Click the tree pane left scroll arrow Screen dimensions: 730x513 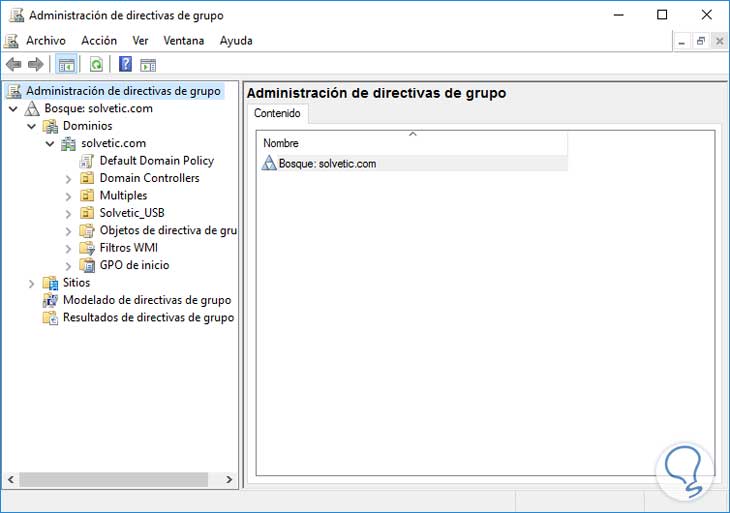pos(11,479)
